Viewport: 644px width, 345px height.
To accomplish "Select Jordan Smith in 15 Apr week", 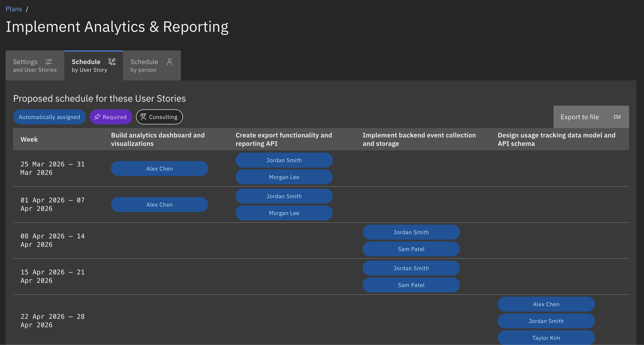I will point(411,268).
